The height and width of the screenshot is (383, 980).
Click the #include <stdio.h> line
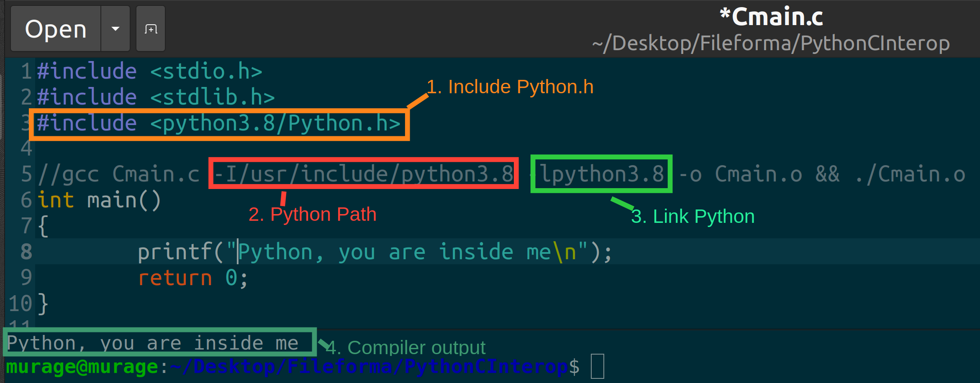(x=149, y=70)
